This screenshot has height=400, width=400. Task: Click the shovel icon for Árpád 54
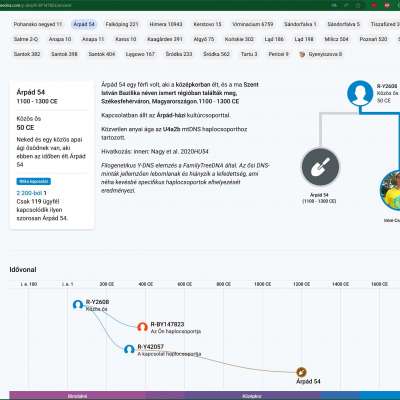click(320, 167)
